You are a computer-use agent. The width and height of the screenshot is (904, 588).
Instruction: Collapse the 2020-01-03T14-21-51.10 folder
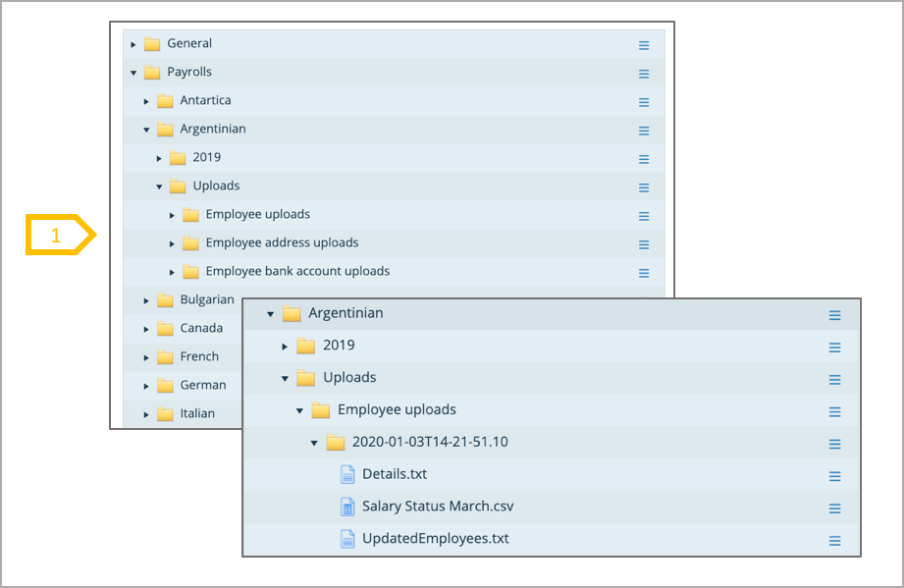[x=314, y=443]
